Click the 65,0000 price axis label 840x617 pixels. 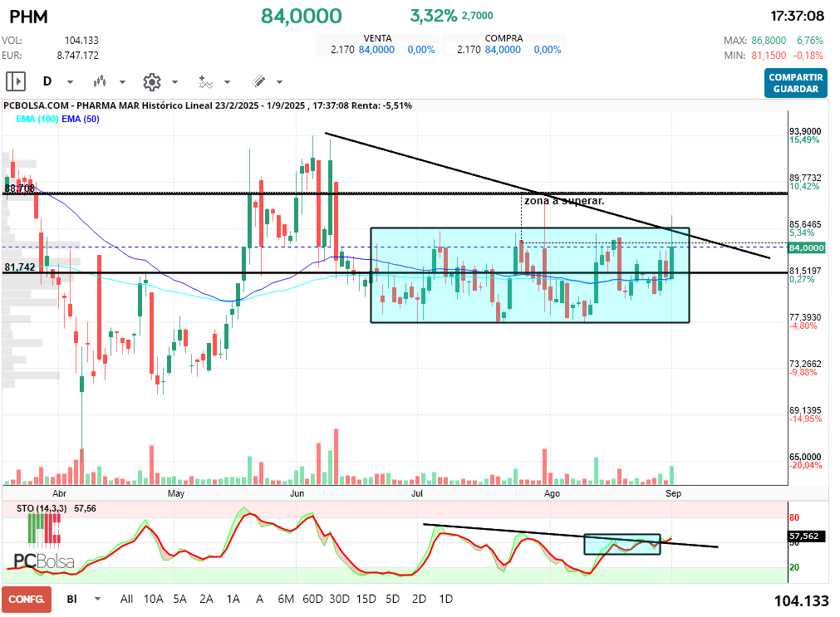coord(805,457)
